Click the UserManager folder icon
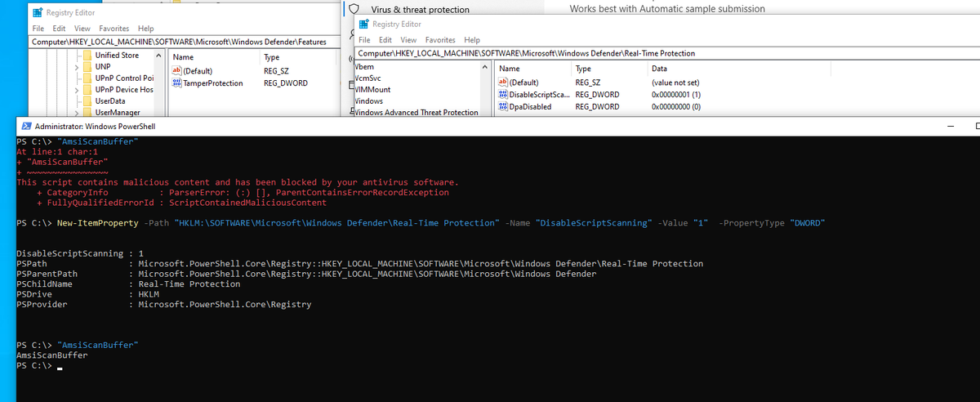This screenshot has height=402, width=980. point(87,112)
